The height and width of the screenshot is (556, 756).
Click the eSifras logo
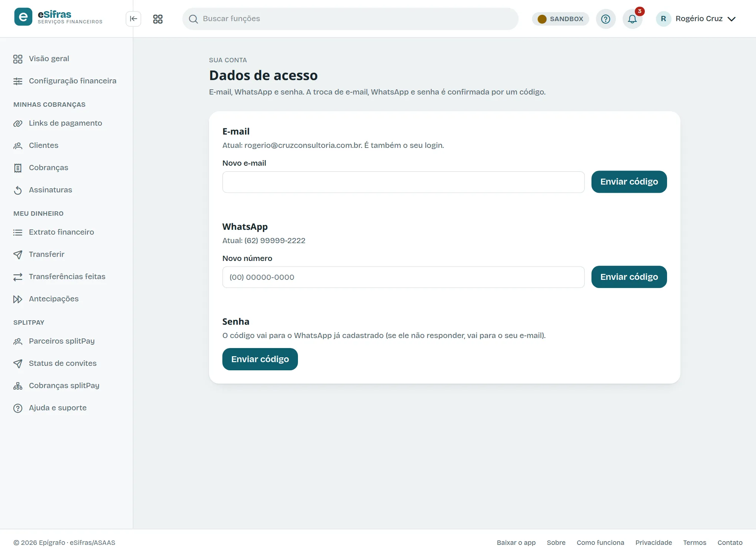(x=59, y=17)
